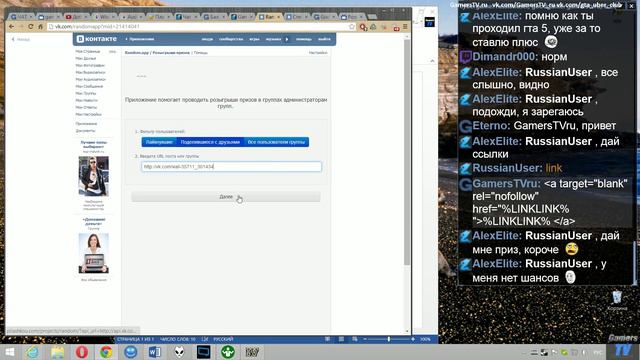
Task: Open Alienware icon in taskbar
Action: pos(179,352)
